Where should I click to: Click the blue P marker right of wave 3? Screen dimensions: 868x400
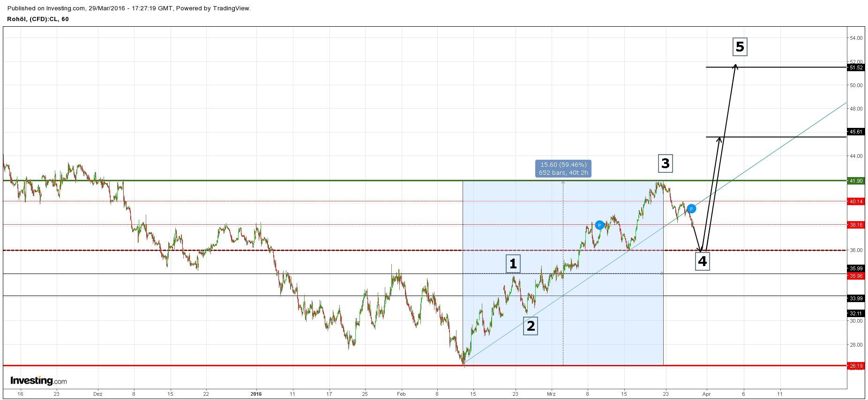691,209
